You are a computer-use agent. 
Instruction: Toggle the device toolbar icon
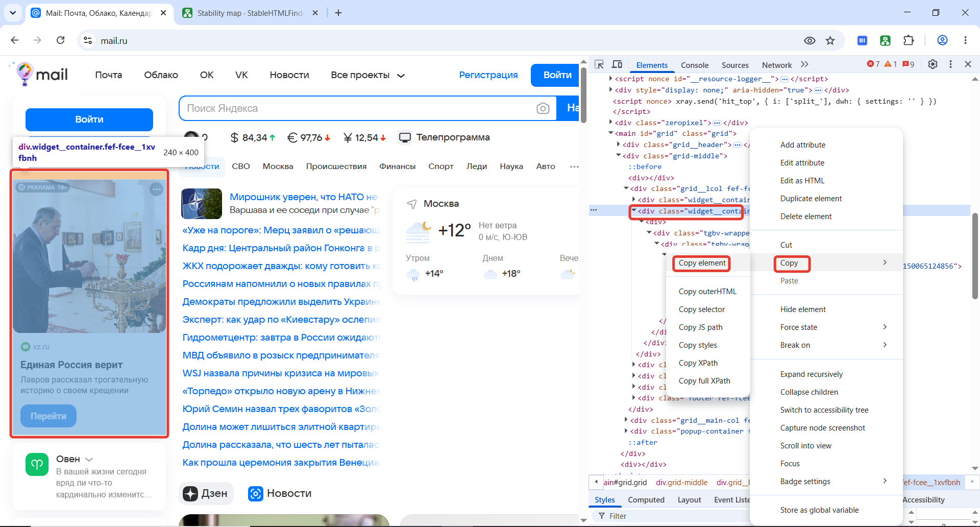click(x=617, y=64)
